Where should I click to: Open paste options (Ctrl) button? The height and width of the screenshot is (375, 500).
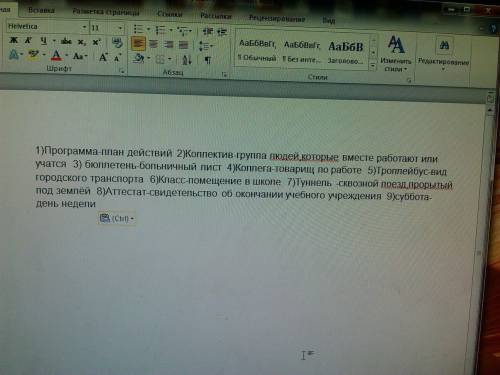coord(117,219)
